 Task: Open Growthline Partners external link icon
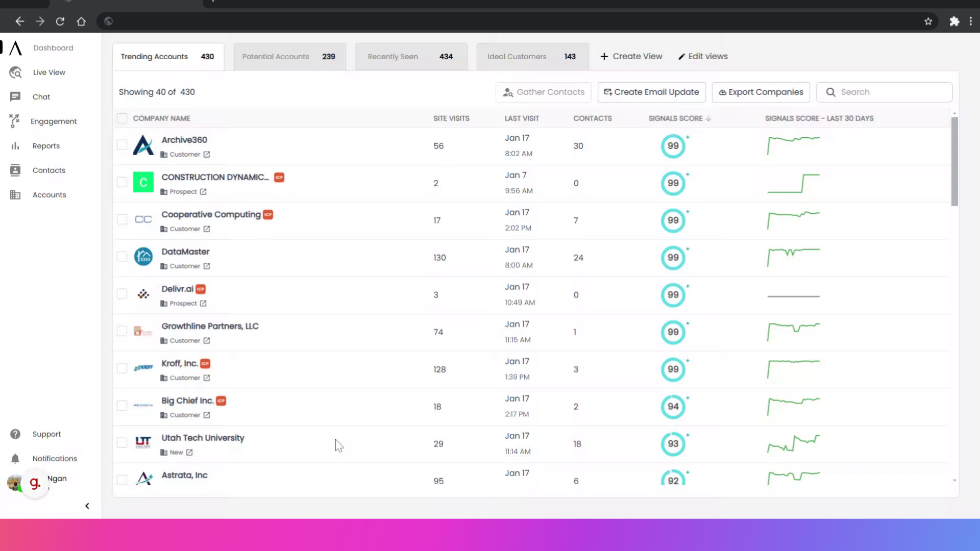pyautogui.click(x=207, y=341)
